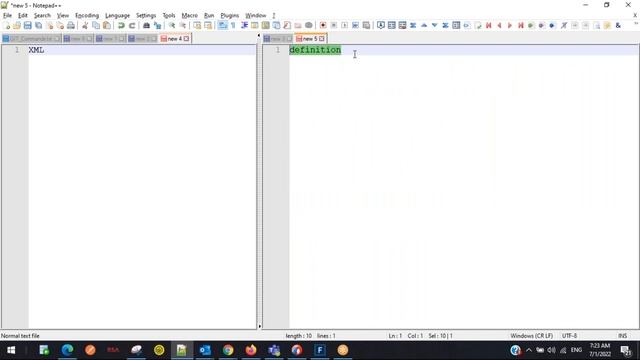Open the File menu
This screenshot has width=640, height=360.
[7, 15]
